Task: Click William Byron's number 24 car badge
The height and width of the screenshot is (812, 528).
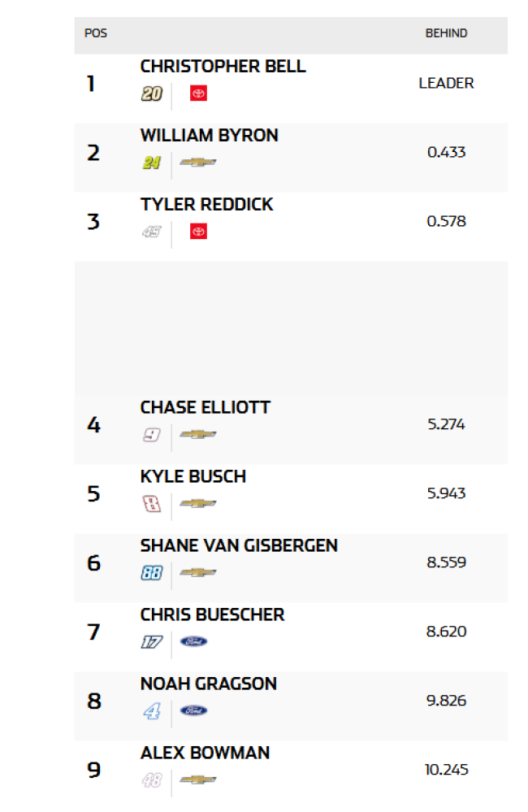Action: [x=152, y=163]
